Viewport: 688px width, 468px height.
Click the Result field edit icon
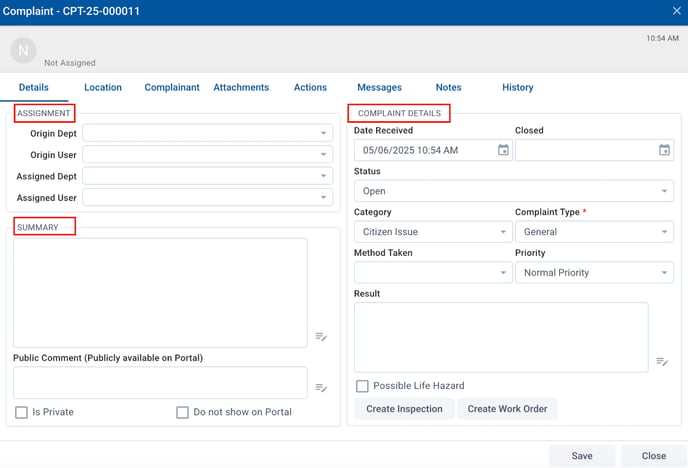click(x=662, y=361)
